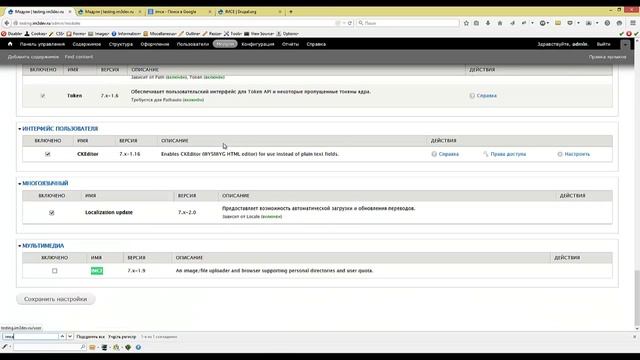Open the Drupal admin home icon
The width and height of the screenshot is (640, 360).
[x=10, y=44]
